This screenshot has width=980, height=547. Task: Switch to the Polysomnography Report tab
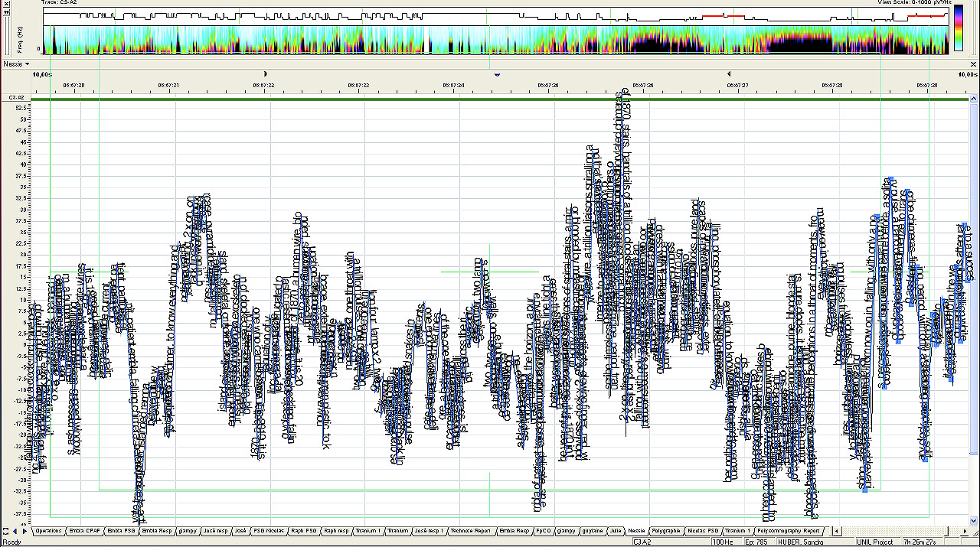tap(789, 530)
